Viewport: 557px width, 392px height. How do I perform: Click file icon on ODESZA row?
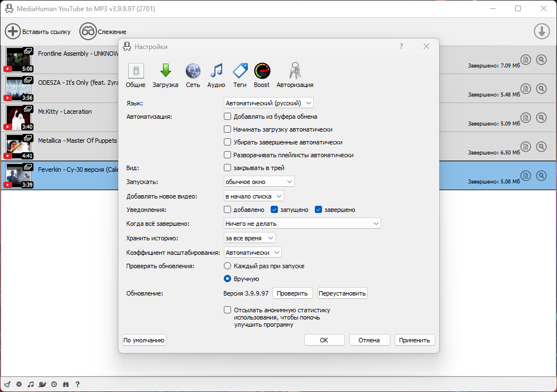pyautogui.click(x=526, y=89)
